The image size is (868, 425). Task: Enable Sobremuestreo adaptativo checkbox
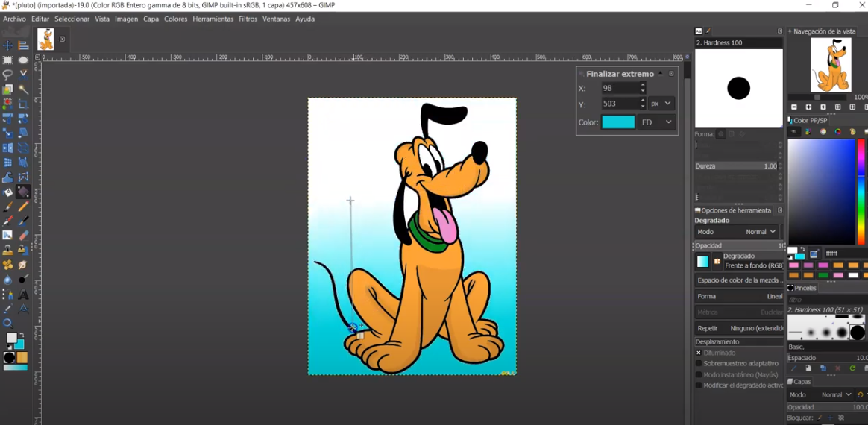[x=699, y=364]
